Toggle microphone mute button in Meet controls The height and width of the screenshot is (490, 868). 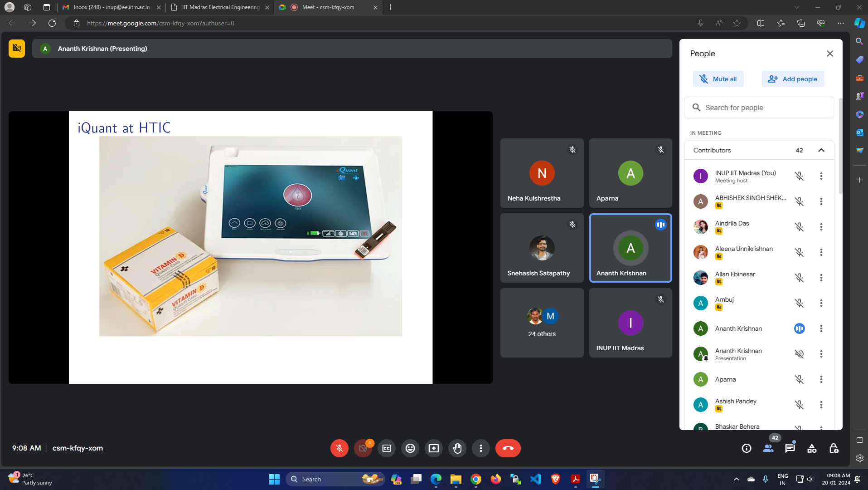pyautogui.click(x=339, y=448)
